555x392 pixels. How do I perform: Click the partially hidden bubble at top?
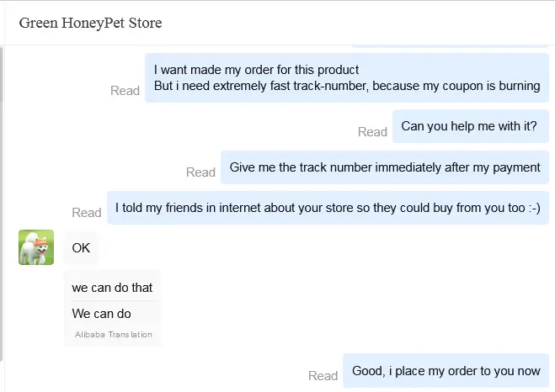click(451, 46)
